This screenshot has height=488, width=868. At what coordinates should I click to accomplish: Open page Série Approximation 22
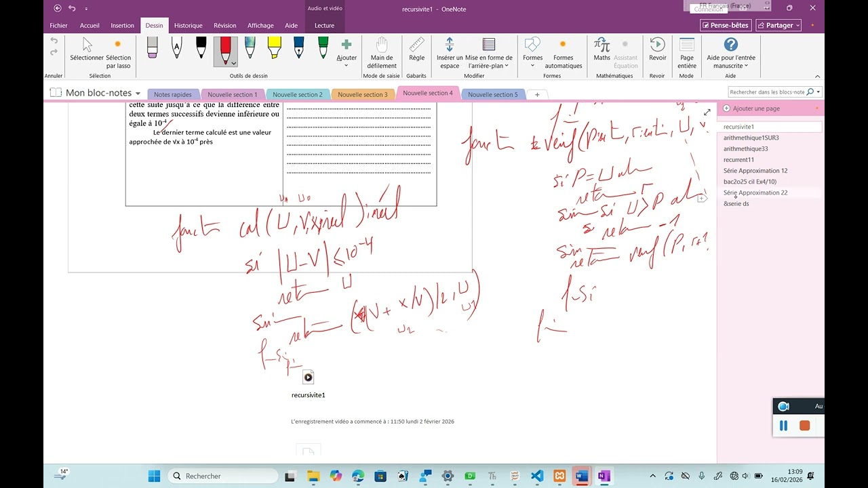[755, 192]
